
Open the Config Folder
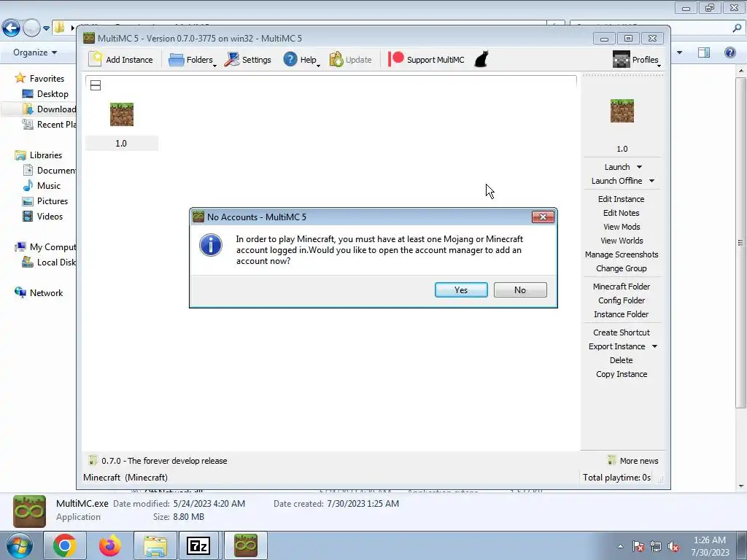point(622,300)
